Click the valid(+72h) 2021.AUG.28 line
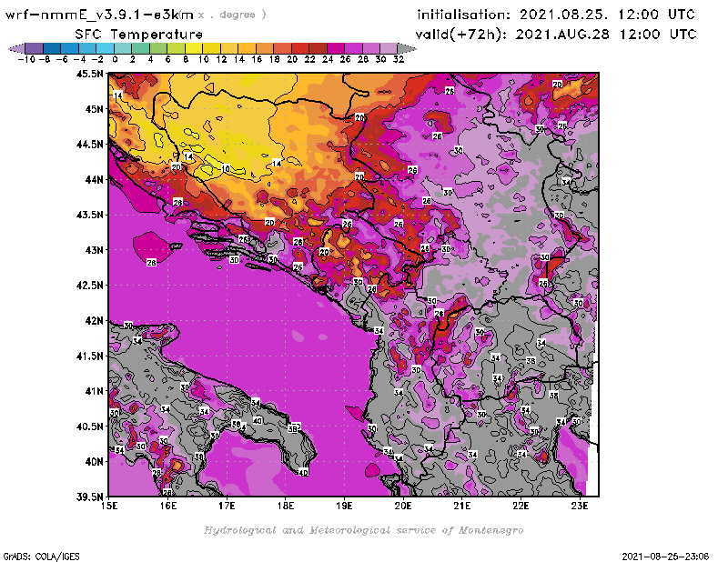The image size is (728, 562). pos(556,34)
